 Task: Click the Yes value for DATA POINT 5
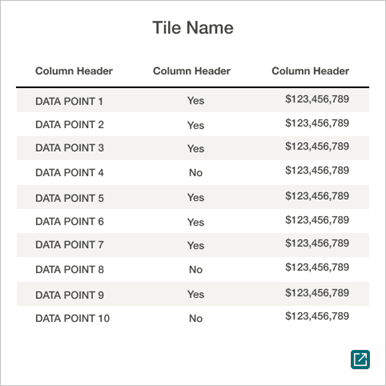[196, 198]
